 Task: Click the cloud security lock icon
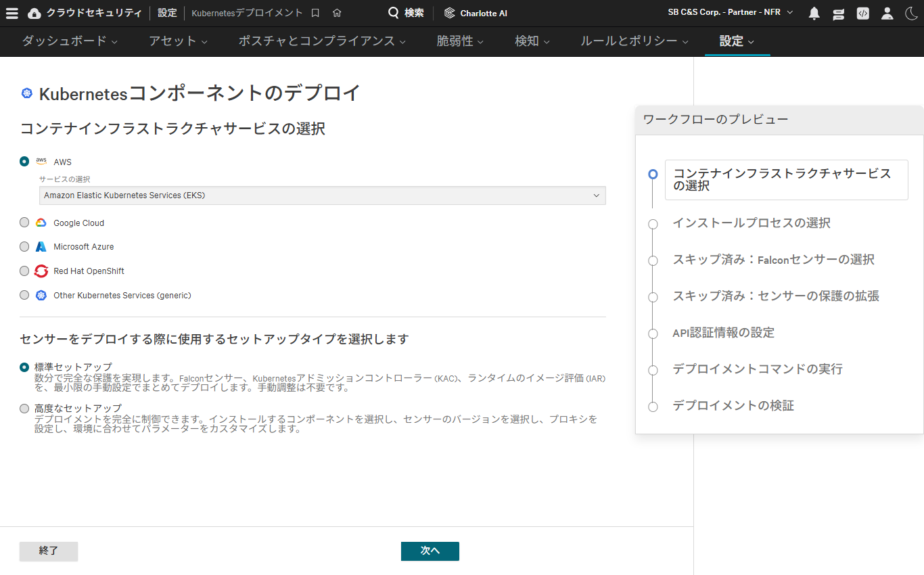tap(34, 13)
